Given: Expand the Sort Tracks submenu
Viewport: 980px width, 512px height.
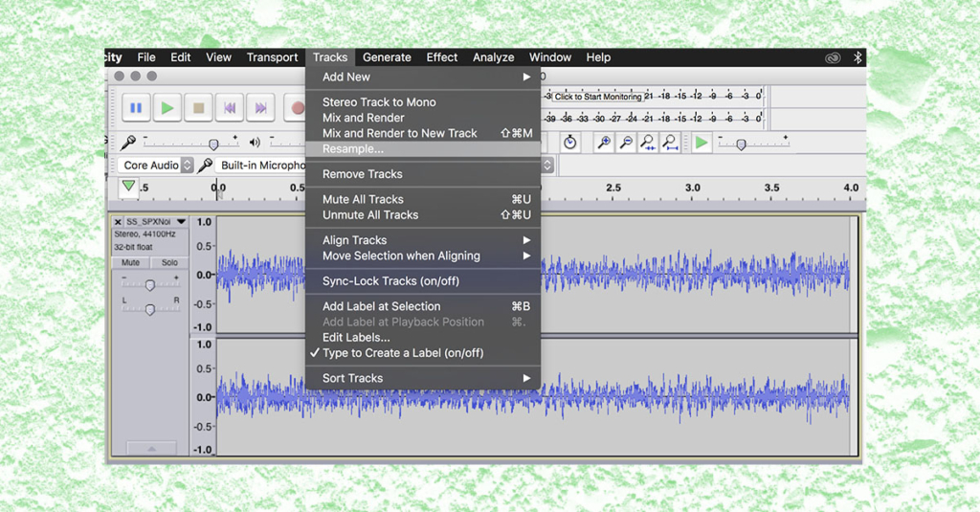Looking at the screenshot, I should [x=423, y=378].
